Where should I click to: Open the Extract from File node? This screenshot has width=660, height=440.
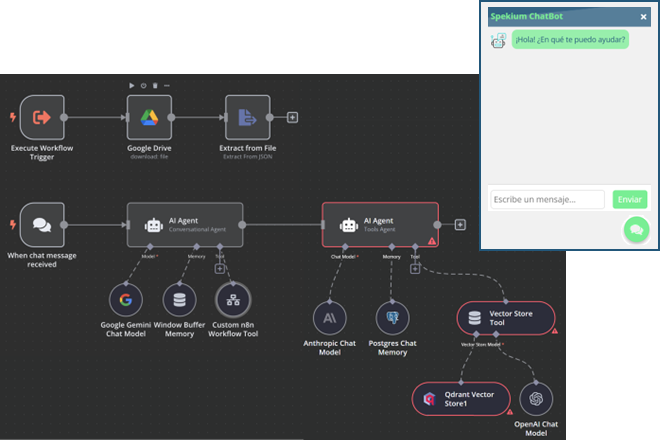pyautogui.click(x=248, y=117)
